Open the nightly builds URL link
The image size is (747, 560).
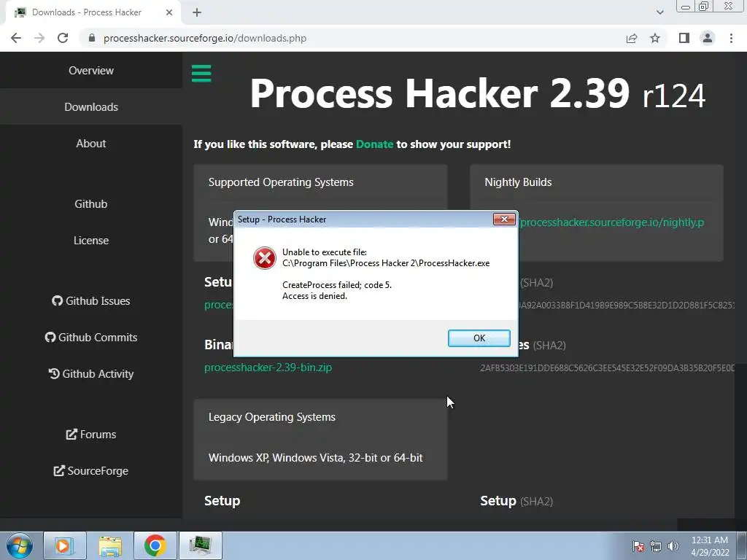click(x=612, y=222)
